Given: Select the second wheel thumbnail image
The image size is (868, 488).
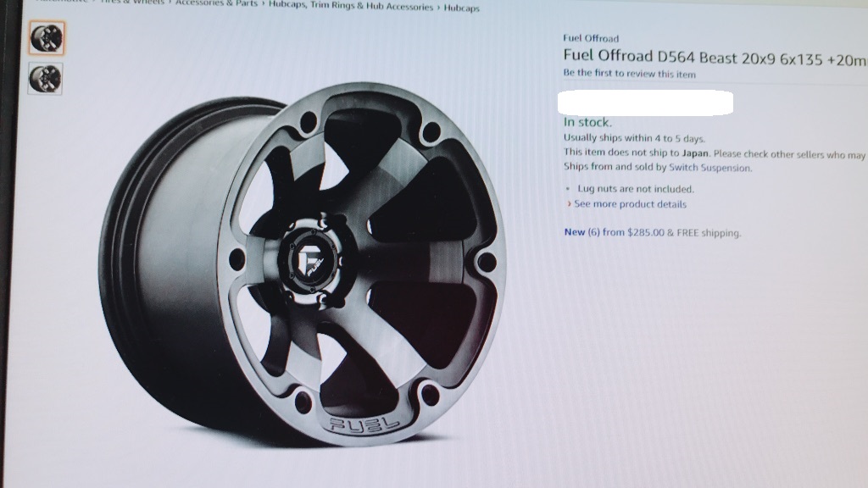Looking at the screenshot, I should pyautogui.click(x=46, y=79).
